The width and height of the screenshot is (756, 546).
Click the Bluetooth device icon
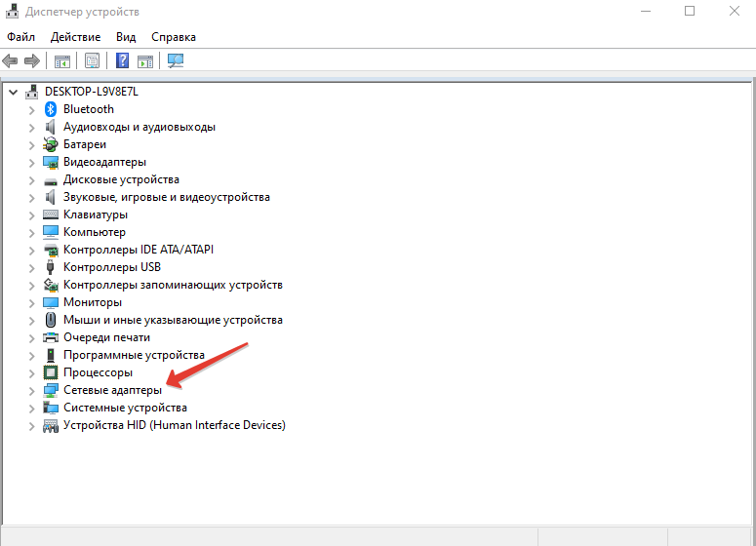tap(52, 109)
